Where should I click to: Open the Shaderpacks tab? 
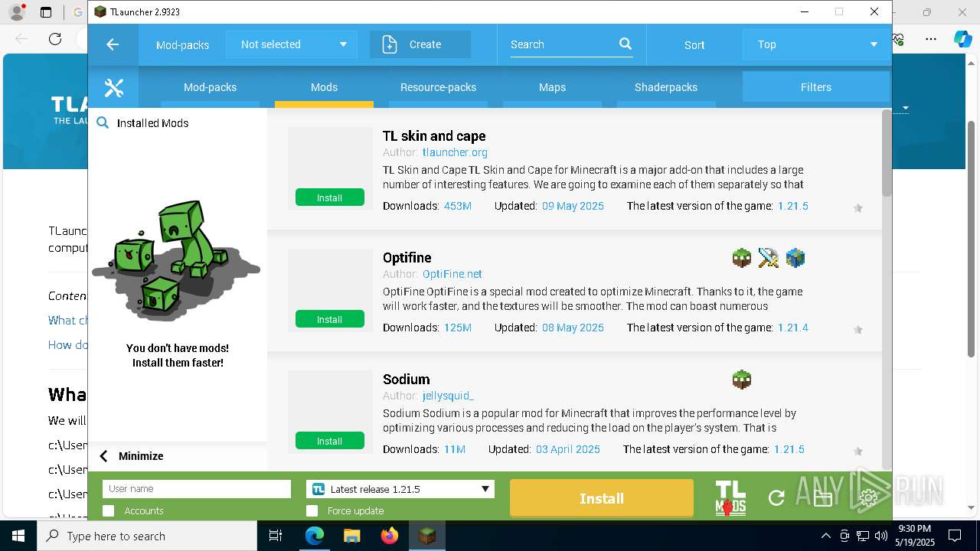pos(666,87)
